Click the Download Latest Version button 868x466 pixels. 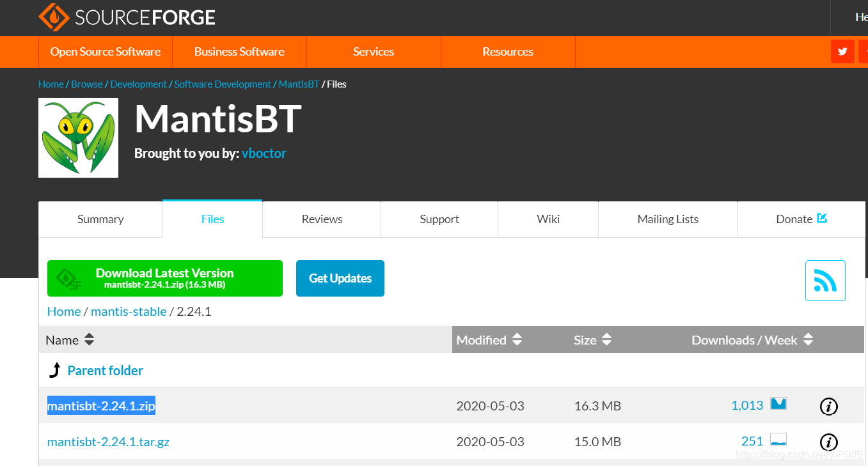pyautogui.click(x=164, y=278)
